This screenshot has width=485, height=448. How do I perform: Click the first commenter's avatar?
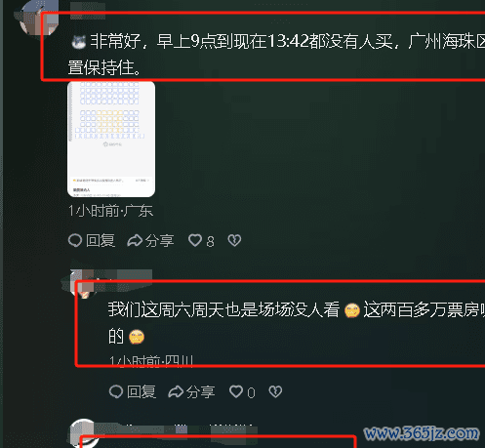coord(39,18)
